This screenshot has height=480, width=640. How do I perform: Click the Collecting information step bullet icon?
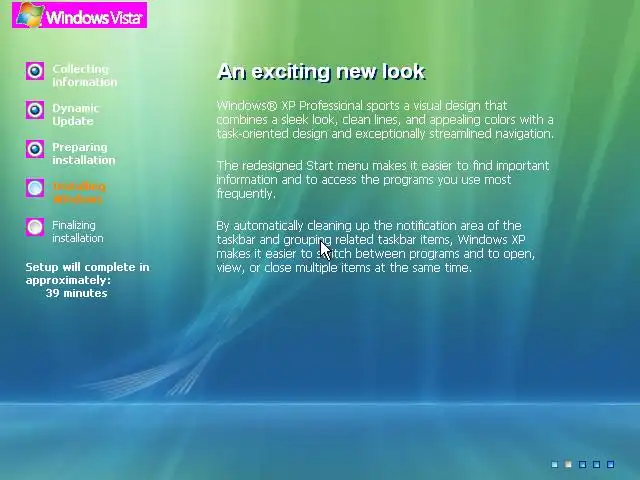35,71
